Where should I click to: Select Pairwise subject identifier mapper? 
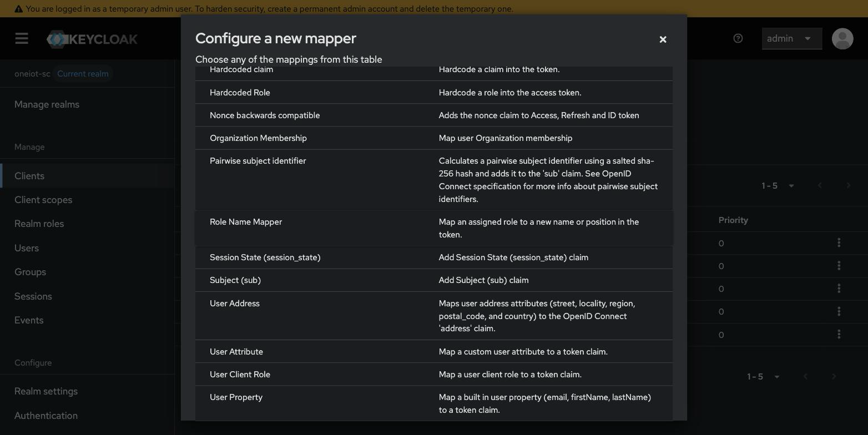(434, 180)
